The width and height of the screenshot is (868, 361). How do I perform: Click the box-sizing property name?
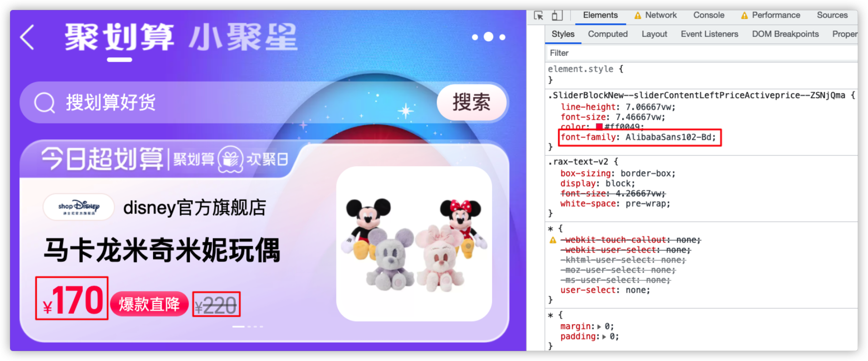point(586,174)
